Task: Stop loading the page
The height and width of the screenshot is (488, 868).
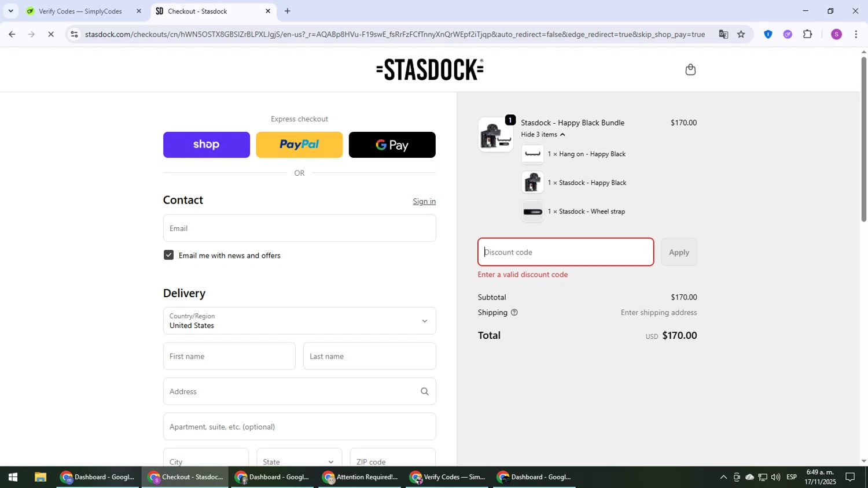Action: pyautogui.click(x=51, y=34)
